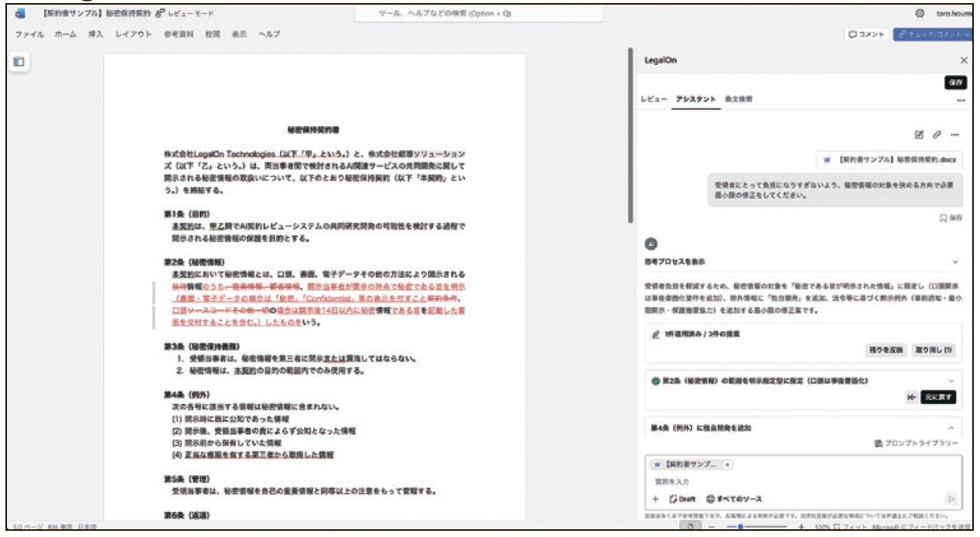980x537 pixels.
Task: Collapse the 第4条（例外） suggestion card
Action: click(x=951, y=428)
